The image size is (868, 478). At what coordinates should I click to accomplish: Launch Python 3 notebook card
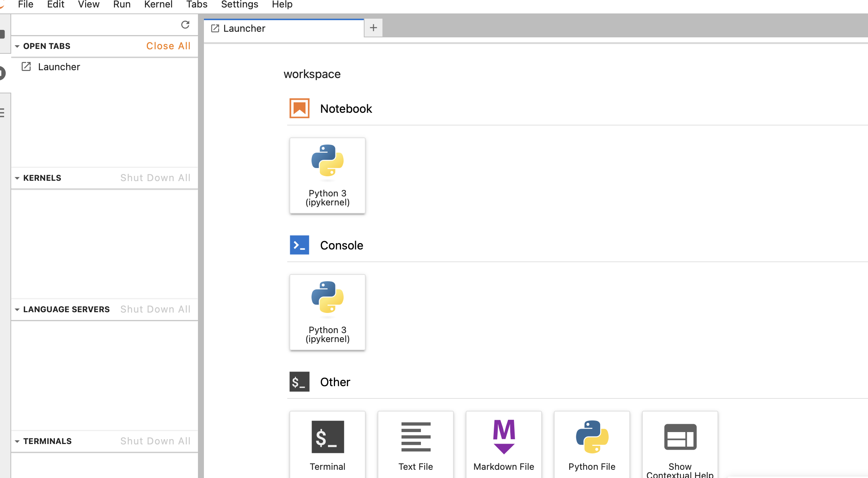point(327,176)
